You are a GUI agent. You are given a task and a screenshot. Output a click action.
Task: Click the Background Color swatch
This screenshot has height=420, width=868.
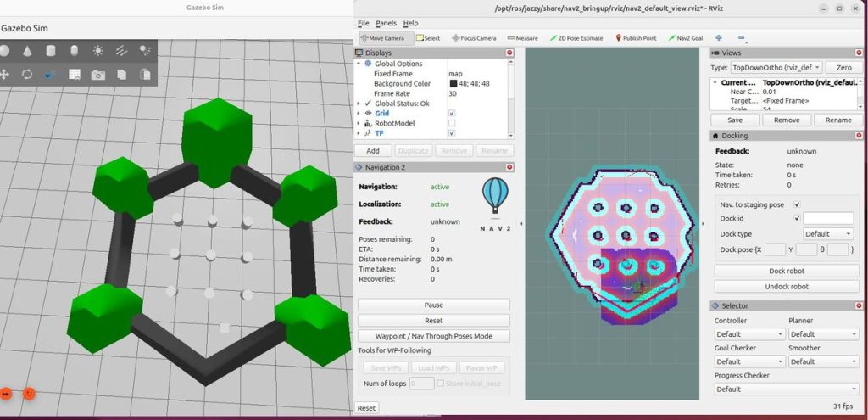pos(453,84)
